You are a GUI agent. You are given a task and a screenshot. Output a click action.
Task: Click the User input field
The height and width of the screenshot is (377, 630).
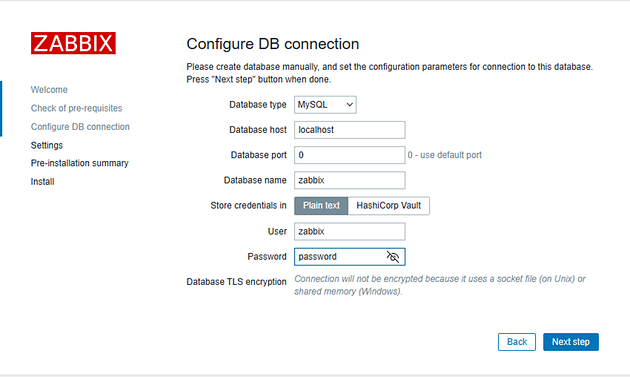click(350, 232)
